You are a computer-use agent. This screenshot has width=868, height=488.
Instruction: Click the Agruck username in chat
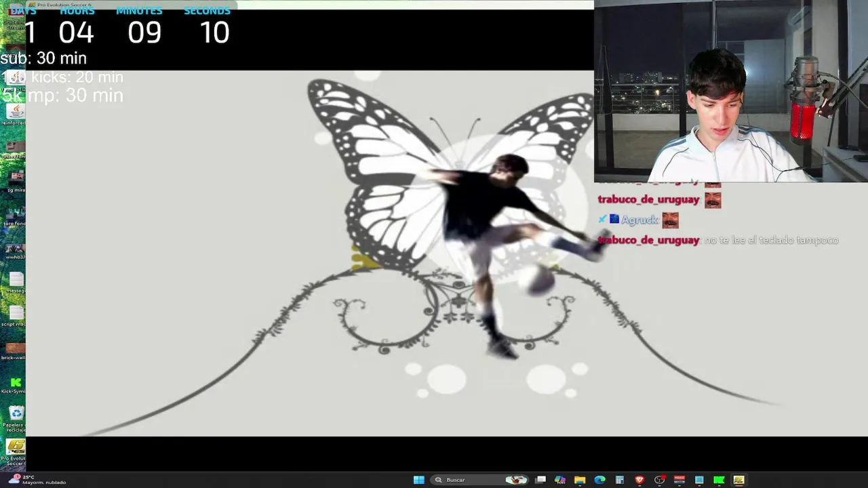coord(639,220)
